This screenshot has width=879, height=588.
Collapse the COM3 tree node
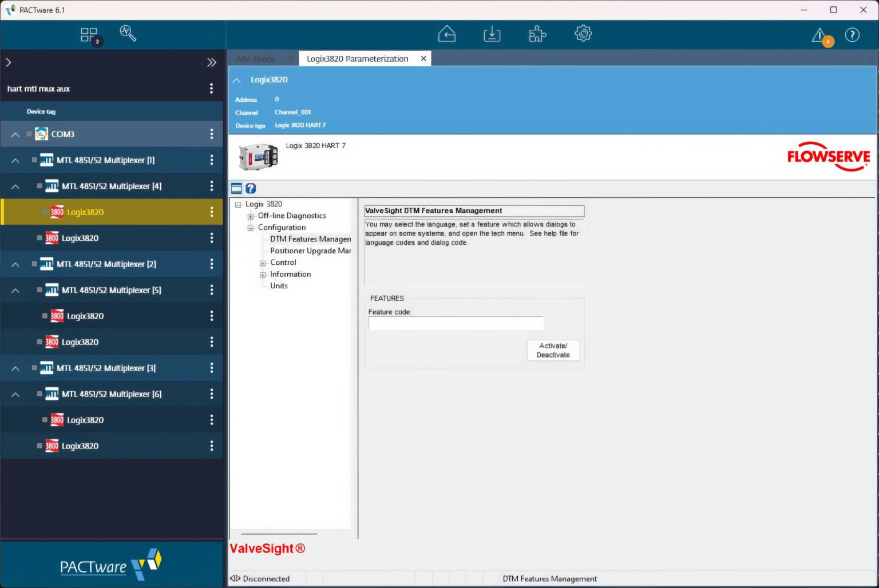point(15,134)
